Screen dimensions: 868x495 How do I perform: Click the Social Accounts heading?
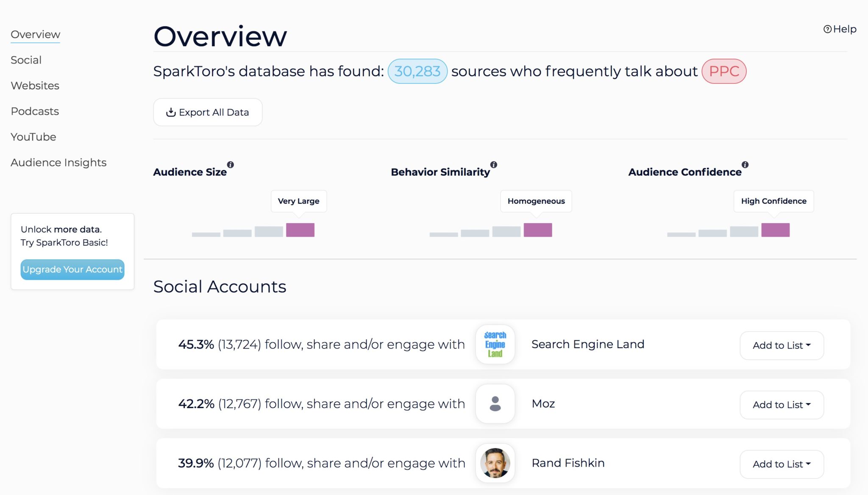[x=220, y=287]
